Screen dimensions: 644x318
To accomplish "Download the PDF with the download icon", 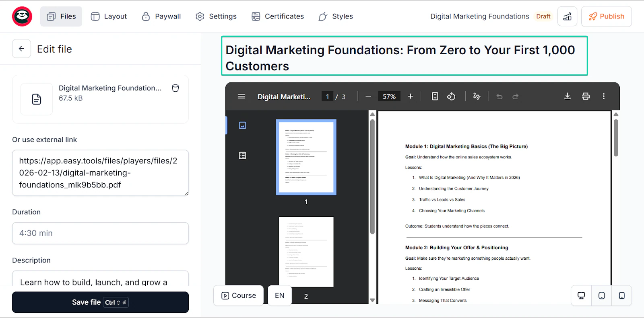I will click(568, 96).
